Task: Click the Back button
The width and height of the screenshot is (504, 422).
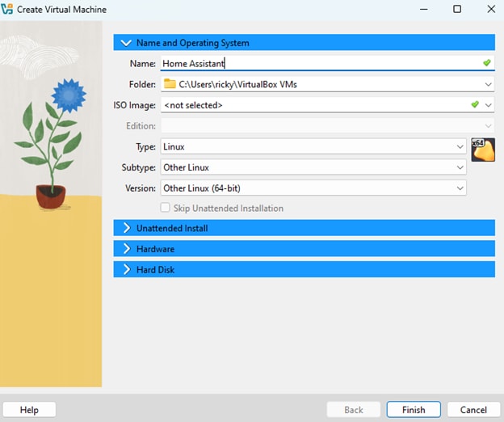Action: 353,409
